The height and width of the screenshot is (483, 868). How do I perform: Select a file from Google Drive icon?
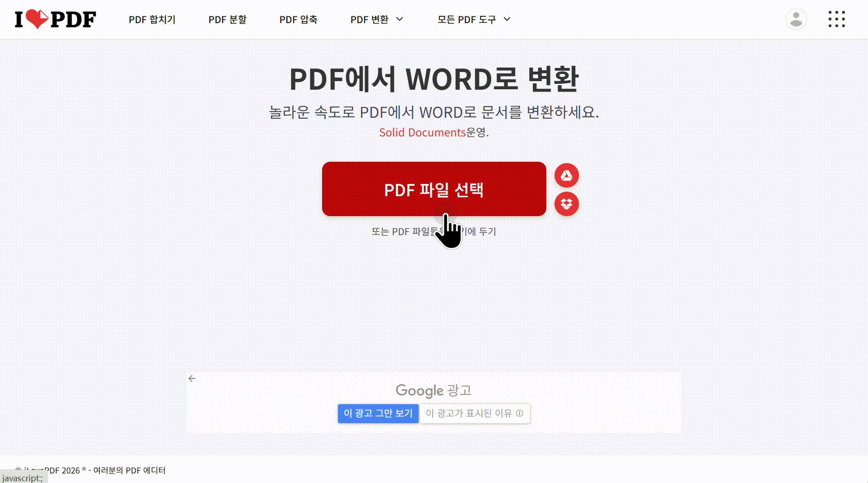click(x=566, y=175)
